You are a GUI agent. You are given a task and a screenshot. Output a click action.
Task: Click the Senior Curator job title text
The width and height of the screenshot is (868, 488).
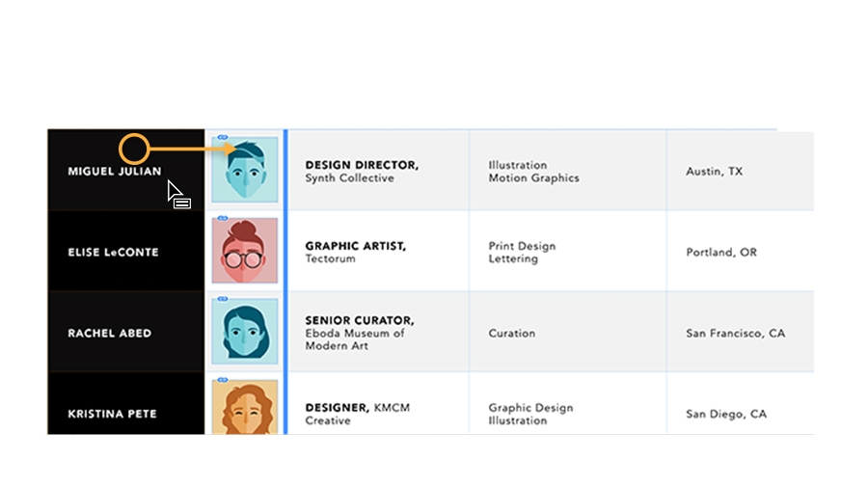point(359,320)
